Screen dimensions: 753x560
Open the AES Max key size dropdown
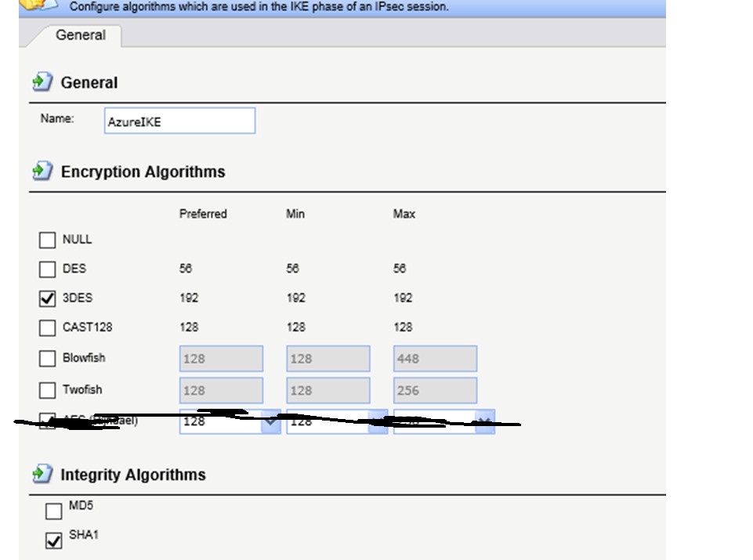pos(485,421)
